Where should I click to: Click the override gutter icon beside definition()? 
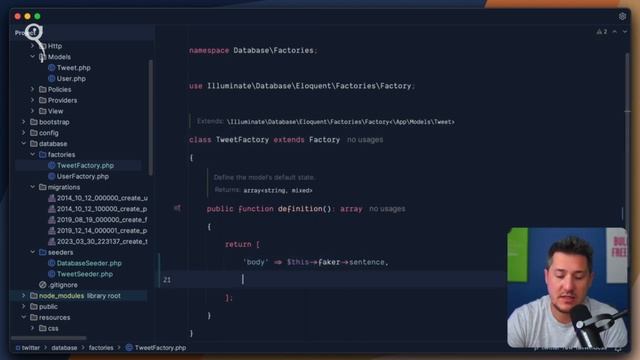pyautogui.click(x=177, y=208)
